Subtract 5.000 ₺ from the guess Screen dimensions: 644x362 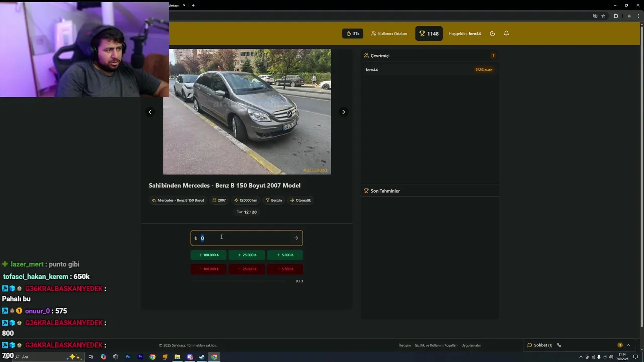(285, 269)
